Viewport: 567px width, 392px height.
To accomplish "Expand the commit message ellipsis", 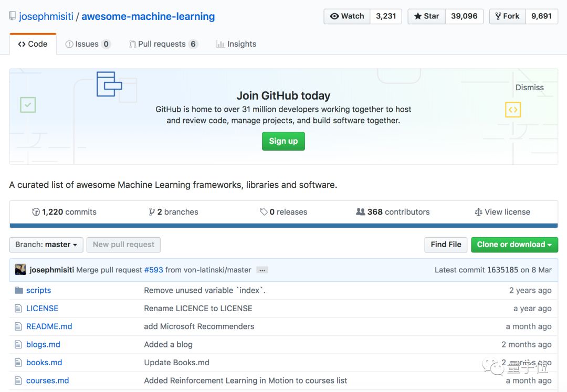I will tap(262, 270).
